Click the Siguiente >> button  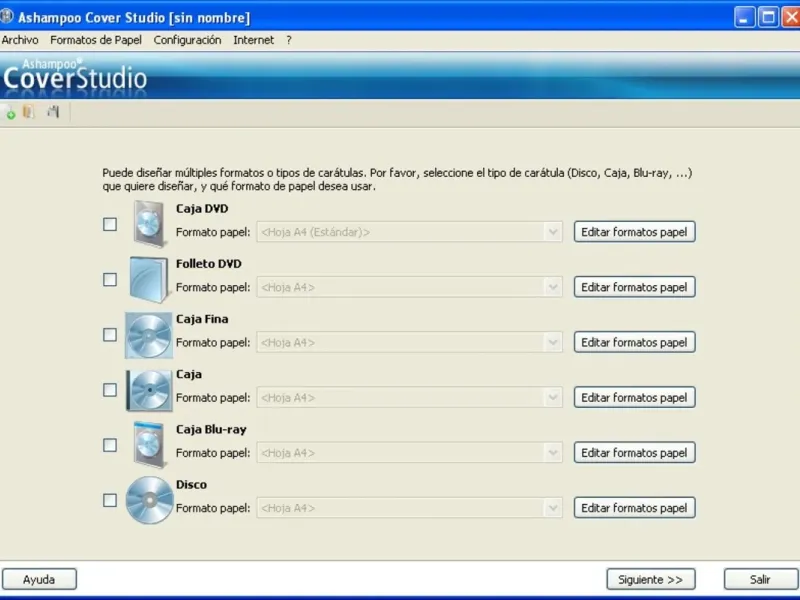click(x=651, y=580)
